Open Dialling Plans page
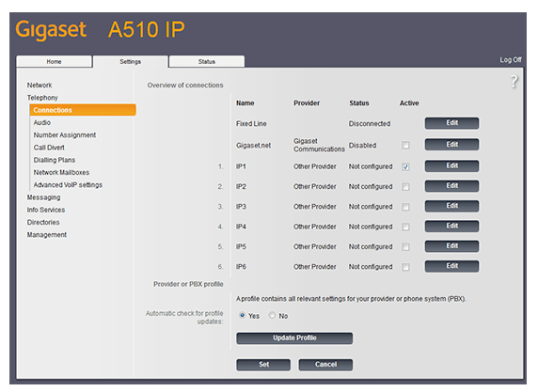The width and height of the screenshot is (554, 392). click(55, 160)
